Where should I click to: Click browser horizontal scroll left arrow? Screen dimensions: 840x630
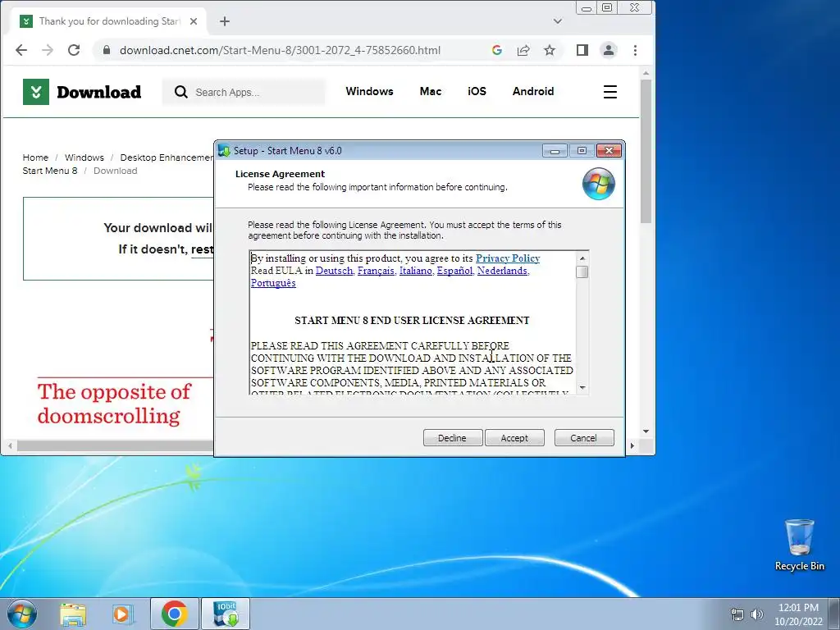pyautogui.click(x=10, y=445)
